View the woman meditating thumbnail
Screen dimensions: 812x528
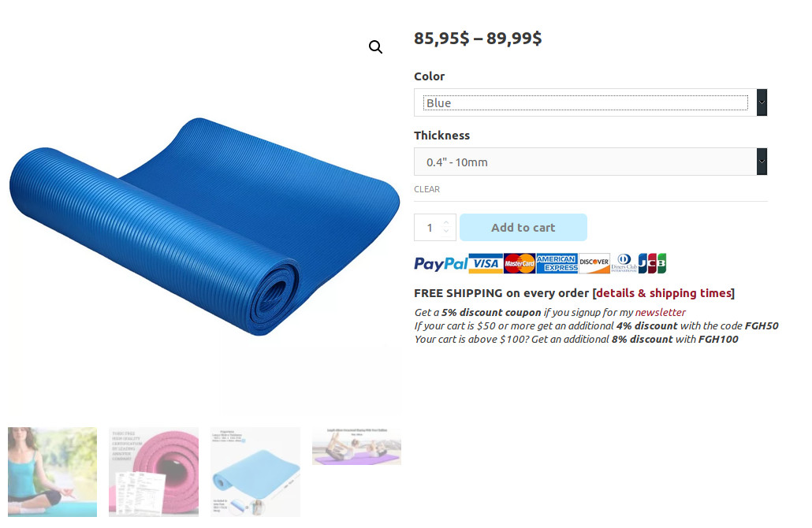pyautogui.click(x=52, y=472)
